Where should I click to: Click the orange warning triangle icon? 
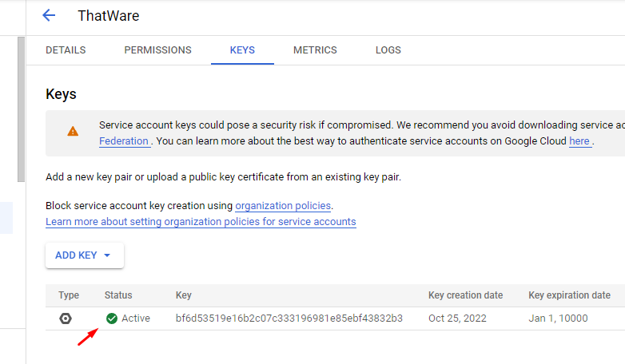coord(73,131)
